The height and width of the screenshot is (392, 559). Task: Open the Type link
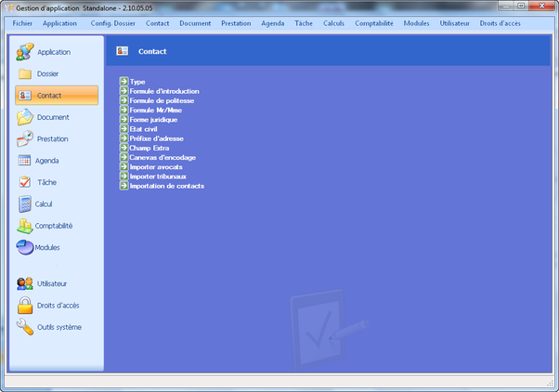point(137,82)
